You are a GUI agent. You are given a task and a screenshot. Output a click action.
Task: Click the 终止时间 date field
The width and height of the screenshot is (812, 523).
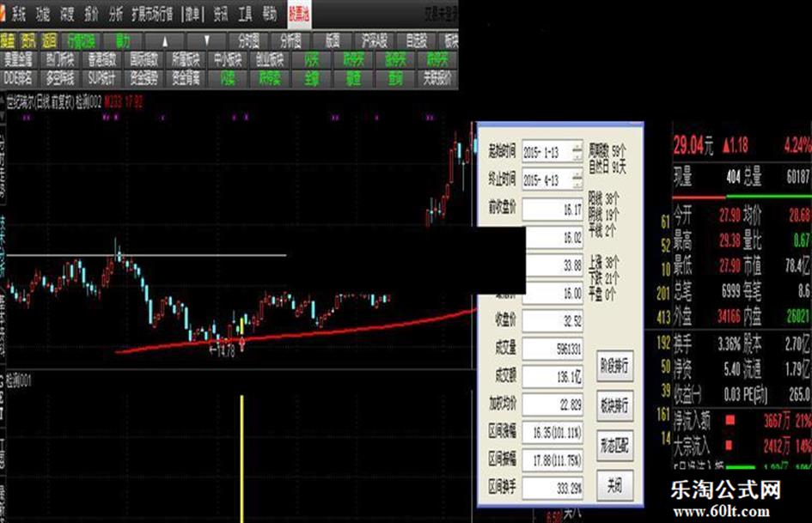pyautogui.click(x=552, y=179)
